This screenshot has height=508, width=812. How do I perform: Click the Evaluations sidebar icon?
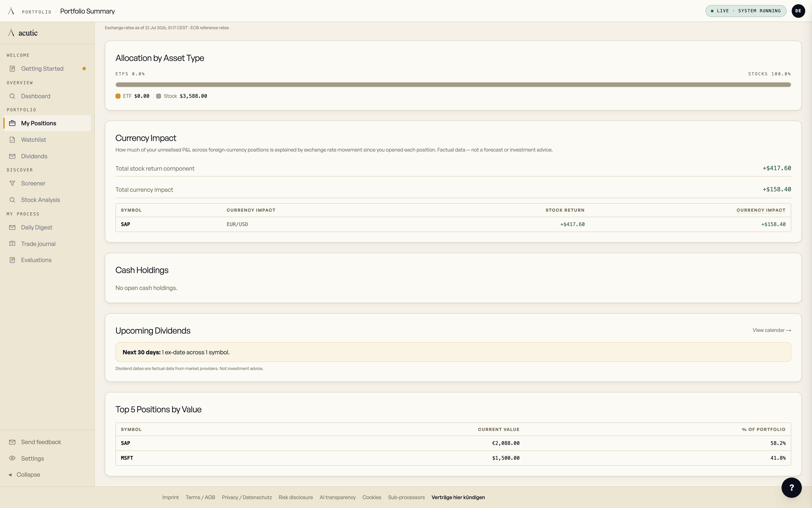pyautogui.click(x=12, y=260)
